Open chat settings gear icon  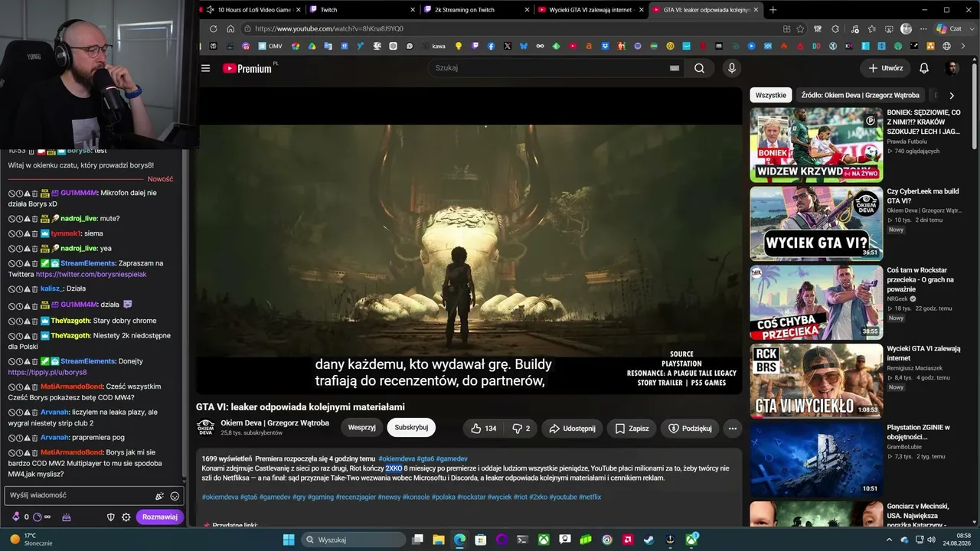126,517
